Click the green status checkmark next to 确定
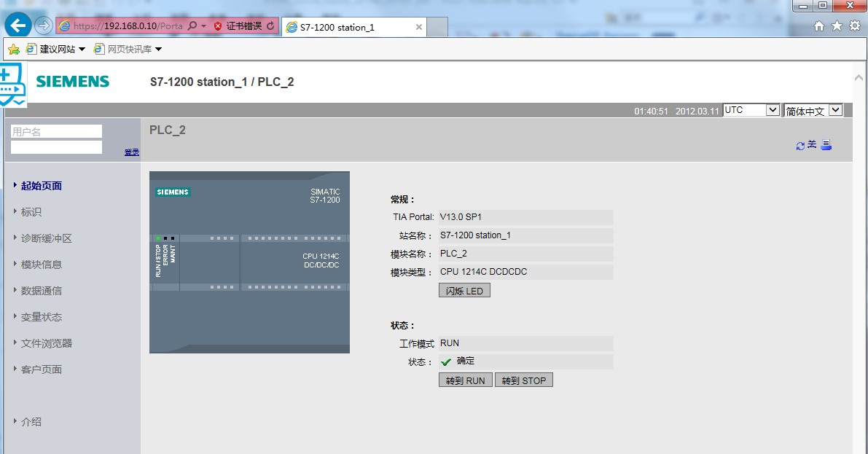This screenshot has height=454, width=868. [445, 362]
